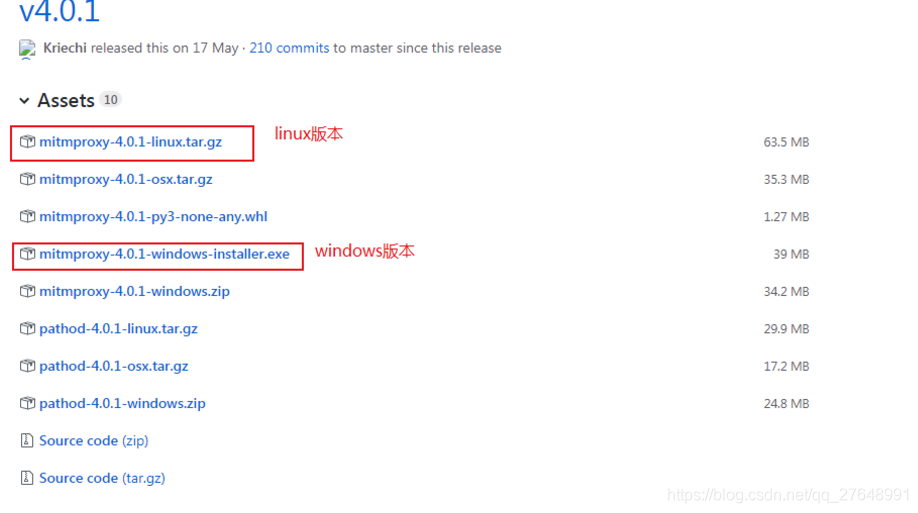Download mitmproxy-4.0.1-py3-none-any.whl
The image size is (918, 513).
click(x=153, y=217)
